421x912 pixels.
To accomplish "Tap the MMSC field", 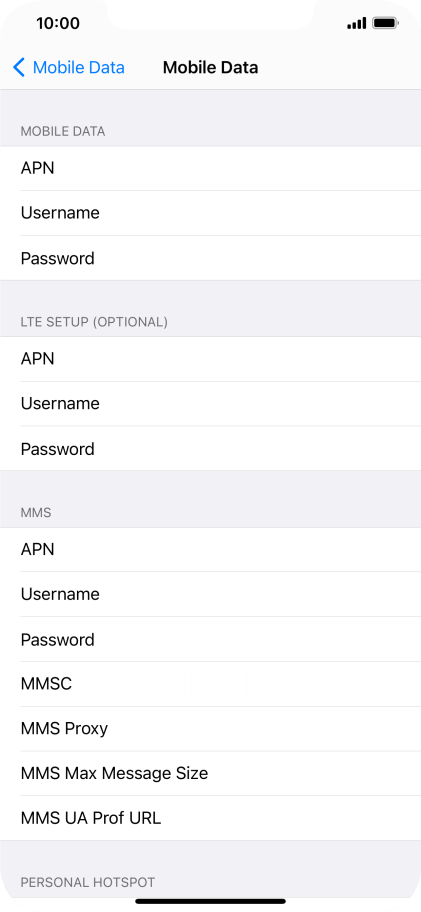I will (x=210, y=684).
